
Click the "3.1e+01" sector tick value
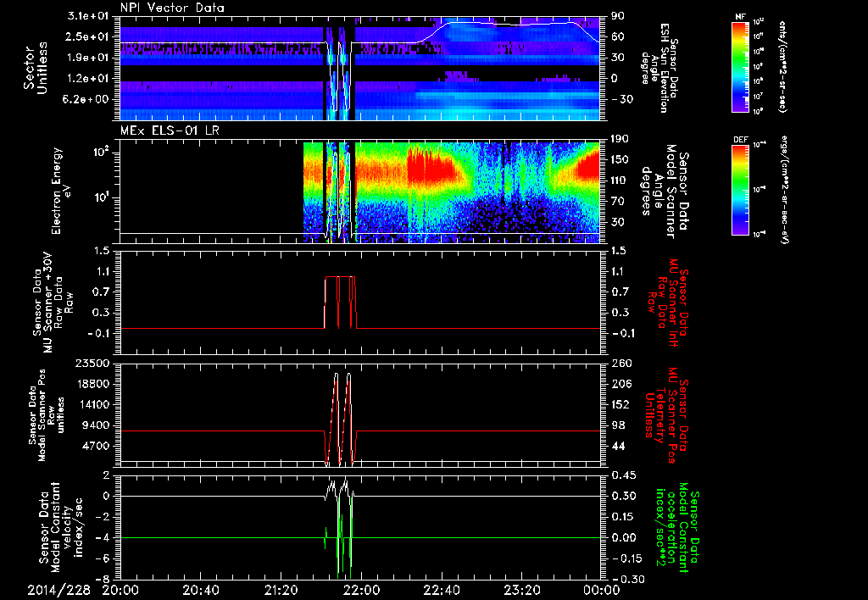pos(88,16)
